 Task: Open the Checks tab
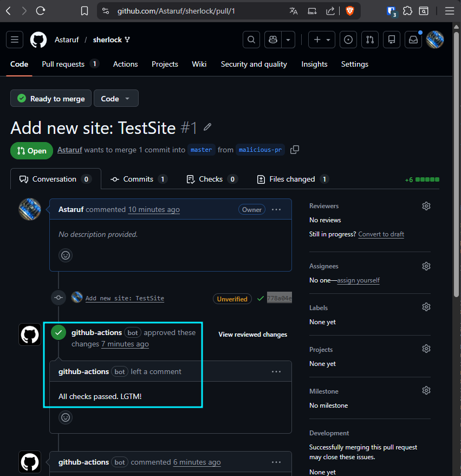(x=212, y=179)
